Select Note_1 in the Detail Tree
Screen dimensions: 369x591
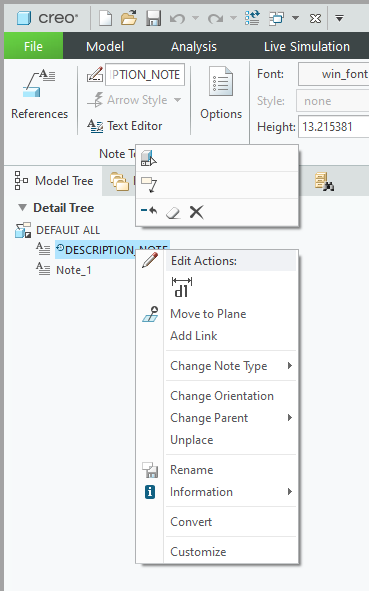(73, 270)
